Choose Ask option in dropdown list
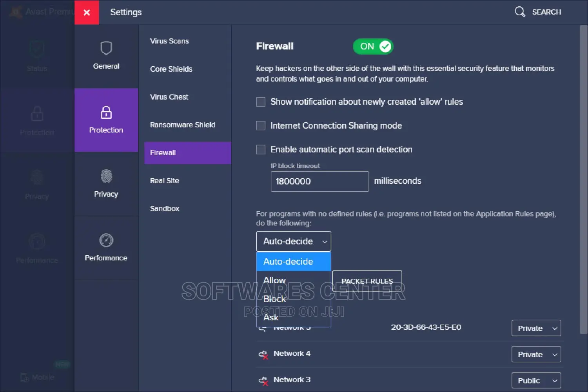Screen dimensions: 588x392 [x=294, y=318]
